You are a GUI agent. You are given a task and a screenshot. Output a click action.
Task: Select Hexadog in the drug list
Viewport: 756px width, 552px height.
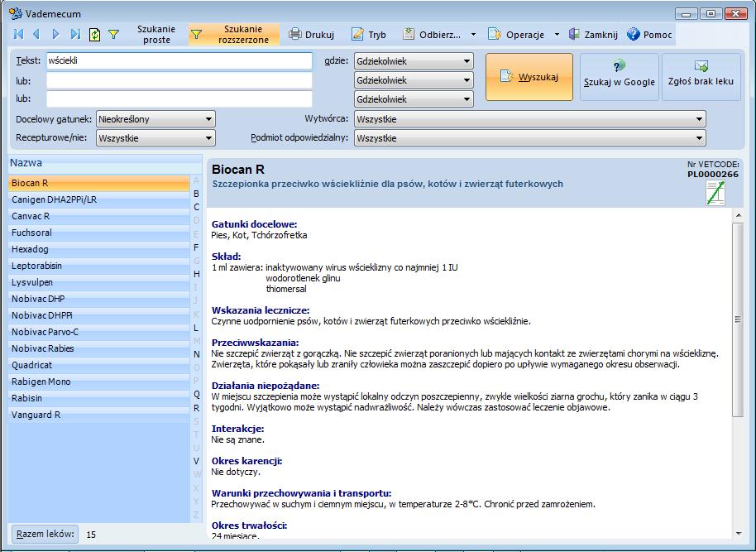click(x=98, y=249)
